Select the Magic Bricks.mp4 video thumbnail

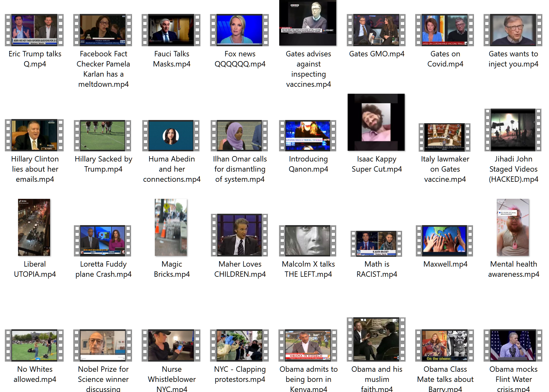coord(171,227)
